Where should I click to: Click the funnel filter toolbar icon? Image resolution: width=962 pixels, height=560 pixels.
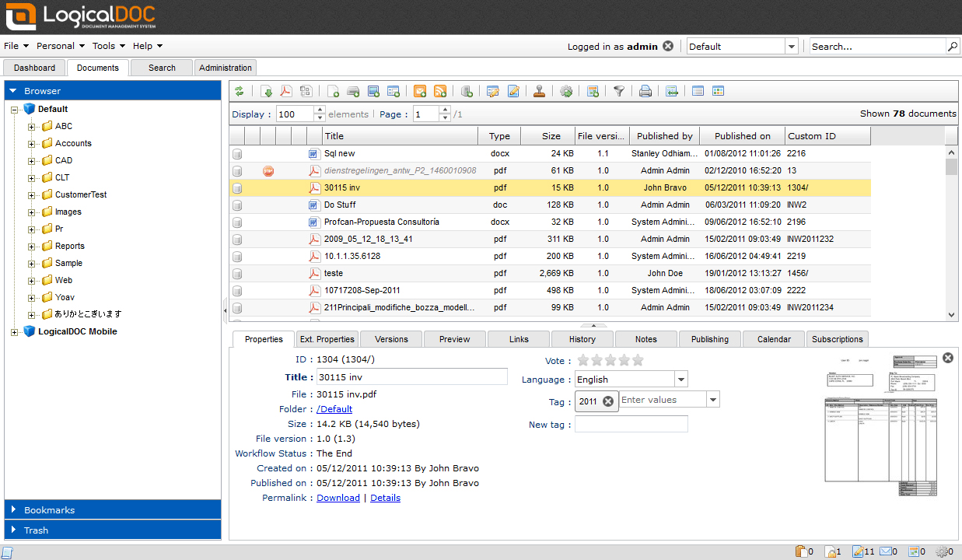coord(619,91)
